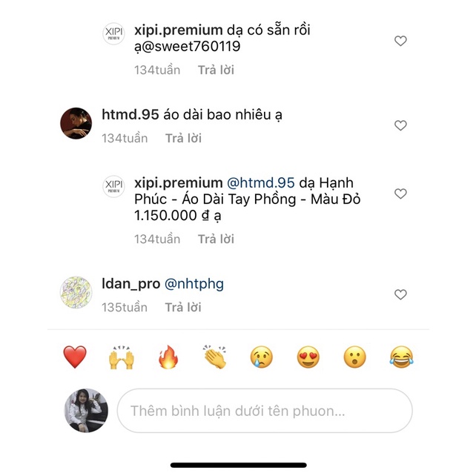Viewport: 476px width, 476px height.
Task: Tap the surprised face emoji
Action: coord(354,358)
